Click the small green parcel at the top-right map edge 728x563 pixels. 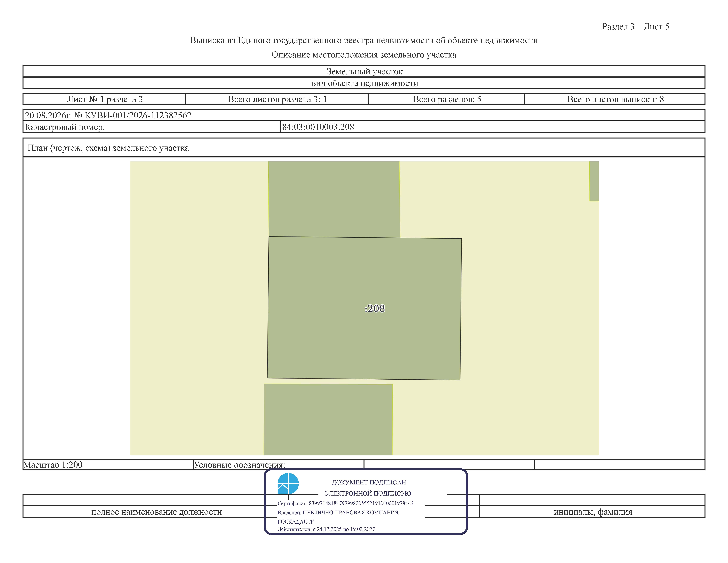[x=594, y=181]
